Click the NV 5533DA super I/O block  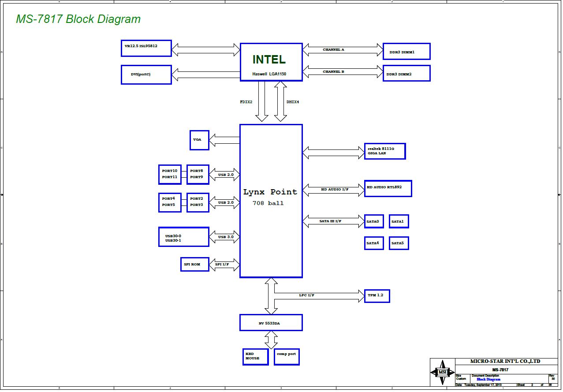[271, 323]
